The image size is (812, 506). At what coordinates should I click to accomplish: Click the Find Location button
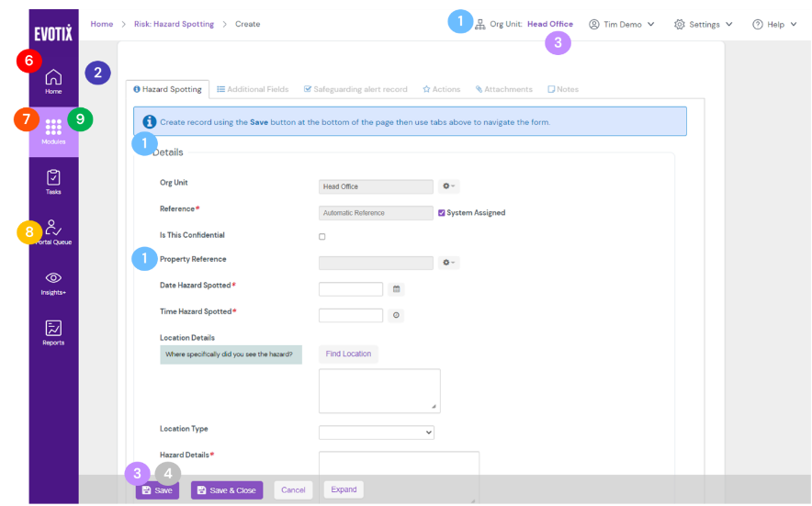pos(348,354)
